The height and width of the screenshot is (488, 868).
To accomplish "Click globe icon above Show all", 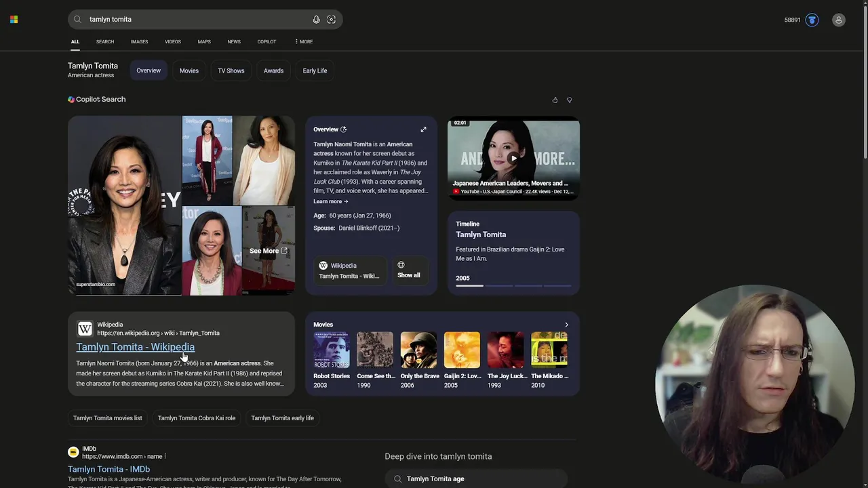I will click(401, 265).
